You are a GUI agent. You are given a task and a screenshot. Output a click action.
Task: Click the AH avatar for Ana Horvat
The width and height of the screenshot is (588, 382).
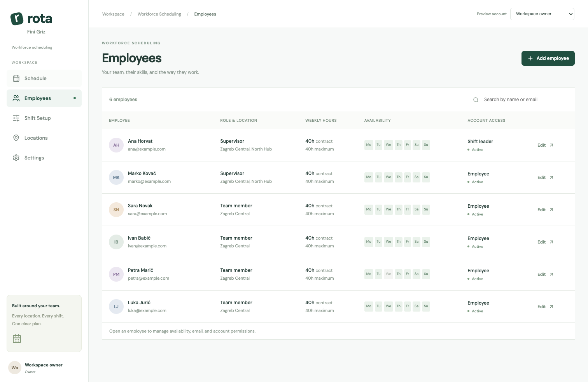pyautogui.click(x=116, y=145)
